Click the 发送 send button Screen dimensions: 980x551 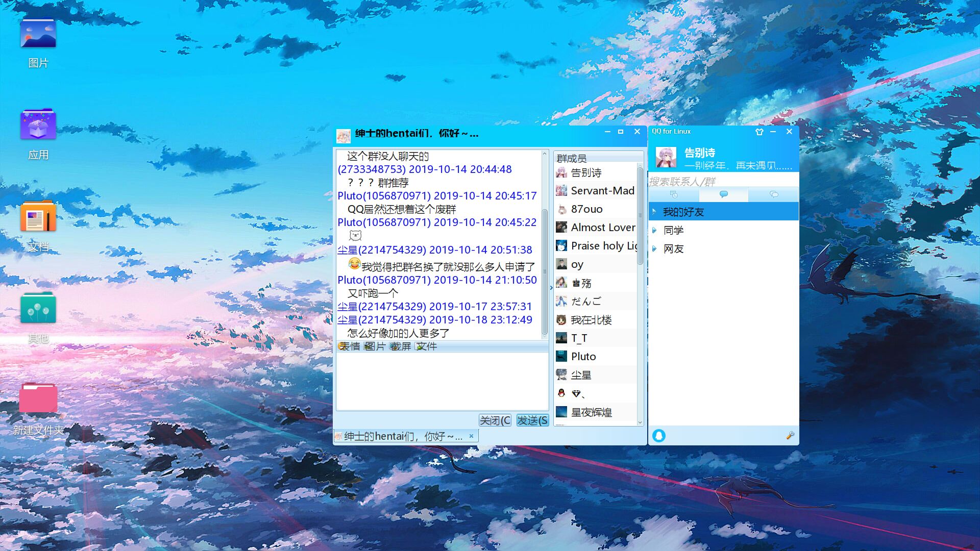pyautogui.click(x=532, y=420)
